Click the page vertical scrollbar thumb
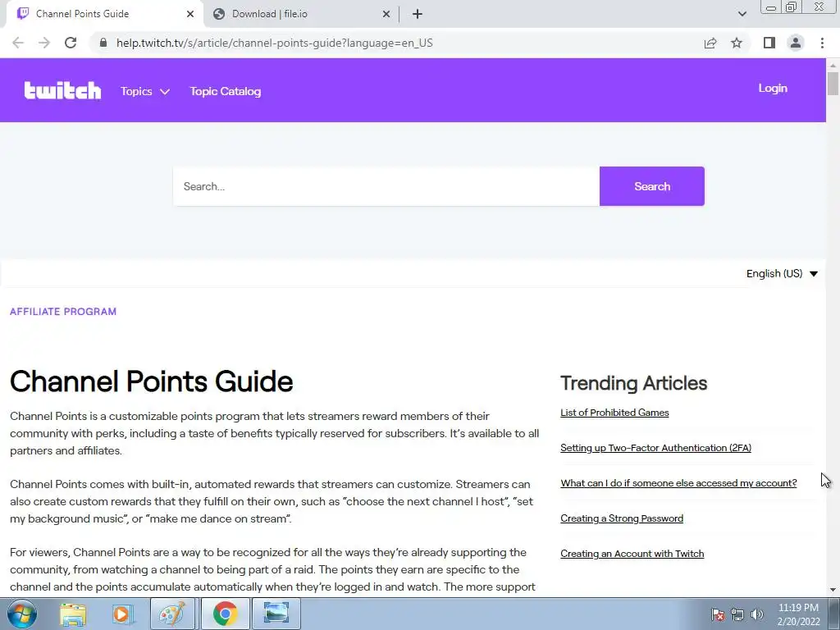 (833, 84)
